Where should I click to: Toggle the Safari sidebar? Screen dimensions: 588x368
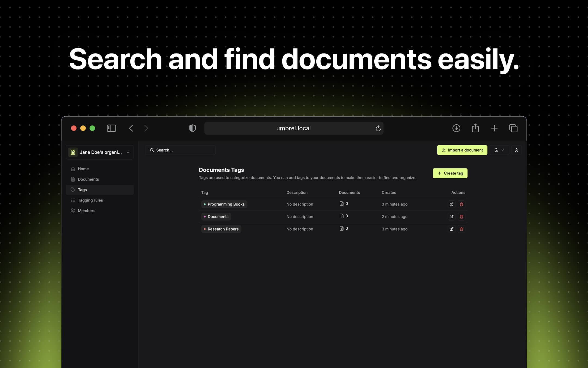[x=111, y=128]
